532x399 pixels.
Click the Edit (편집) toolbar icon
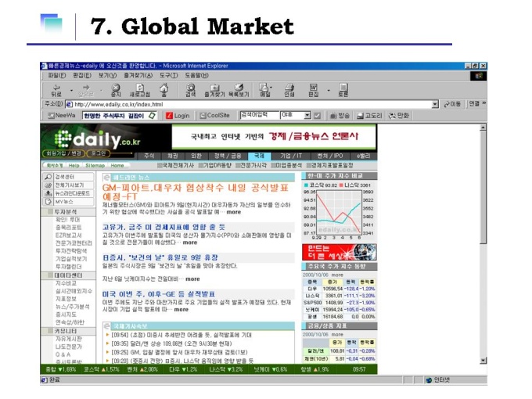[313, 90]
